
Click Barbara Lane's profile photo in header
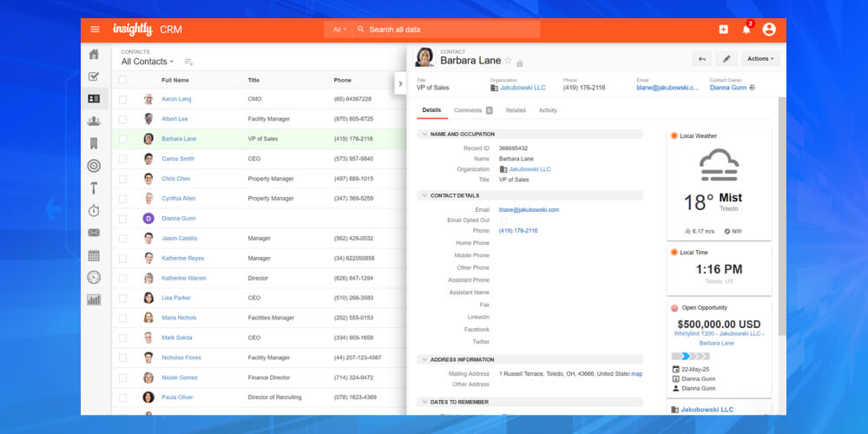click(x=424, y=57)
